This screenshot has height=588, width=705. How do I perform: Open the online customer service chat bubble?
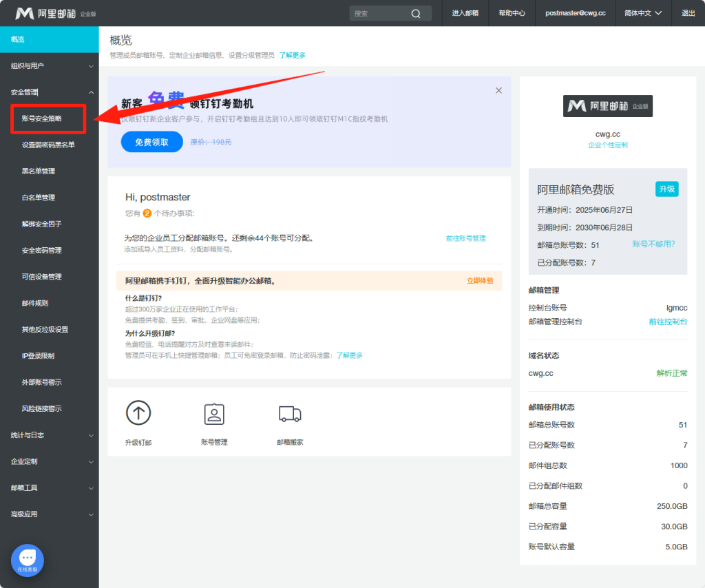pos(28,559)
